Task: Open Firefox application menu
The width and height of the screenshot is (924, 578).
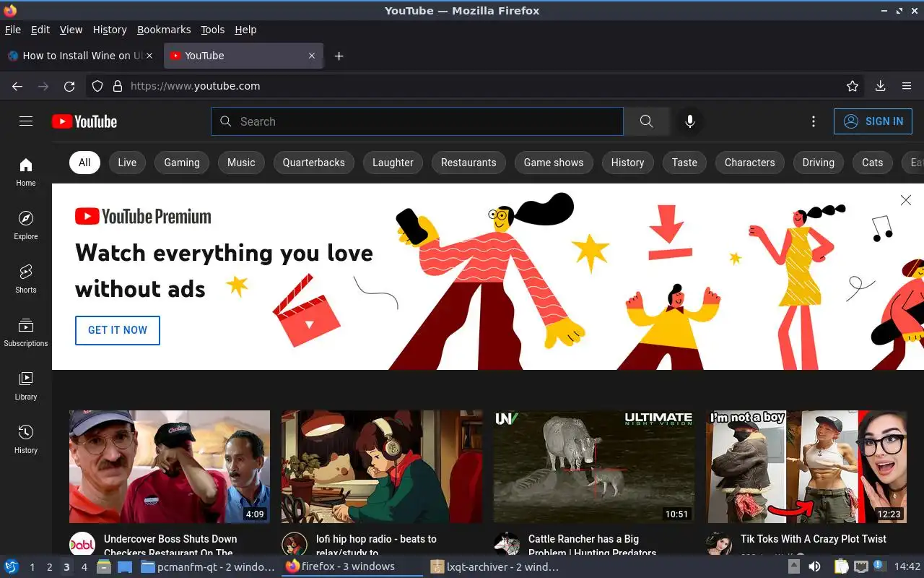Action: pos(907,86)
